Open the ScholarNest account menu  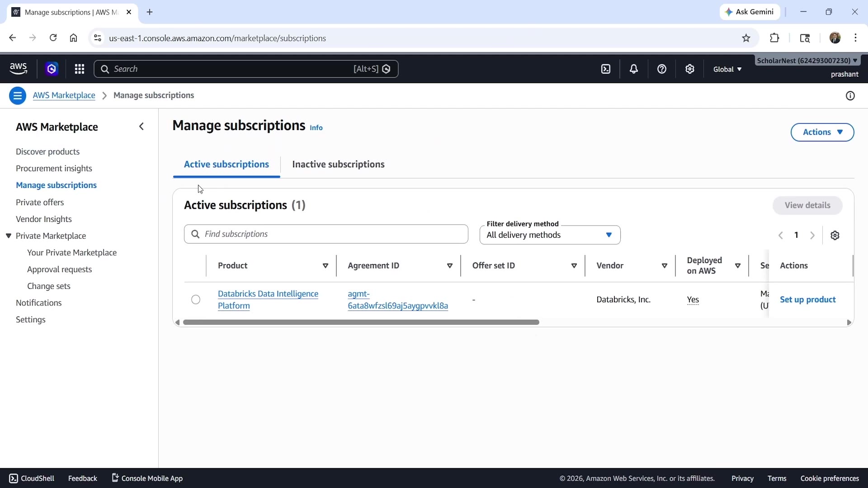click(x=807, y=61)
